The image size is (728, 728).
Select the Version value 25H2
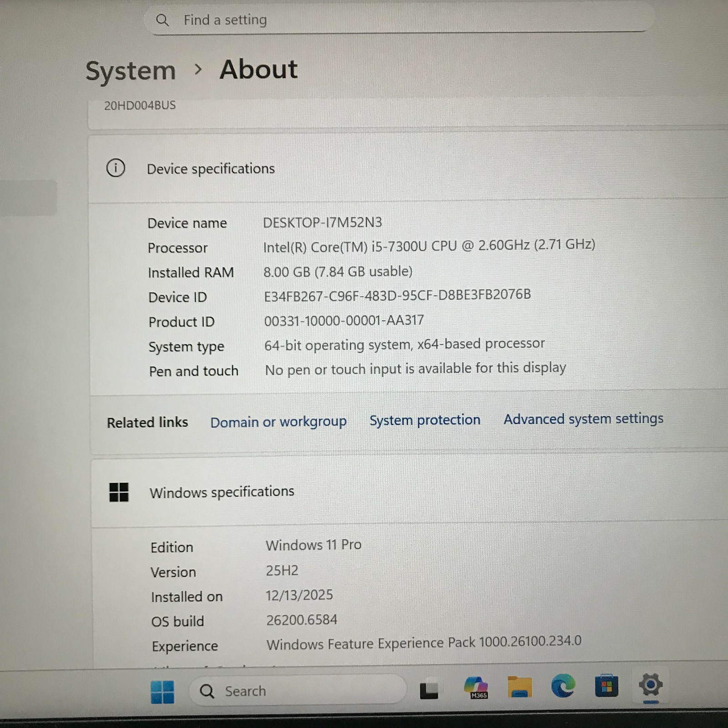(282, 570)
